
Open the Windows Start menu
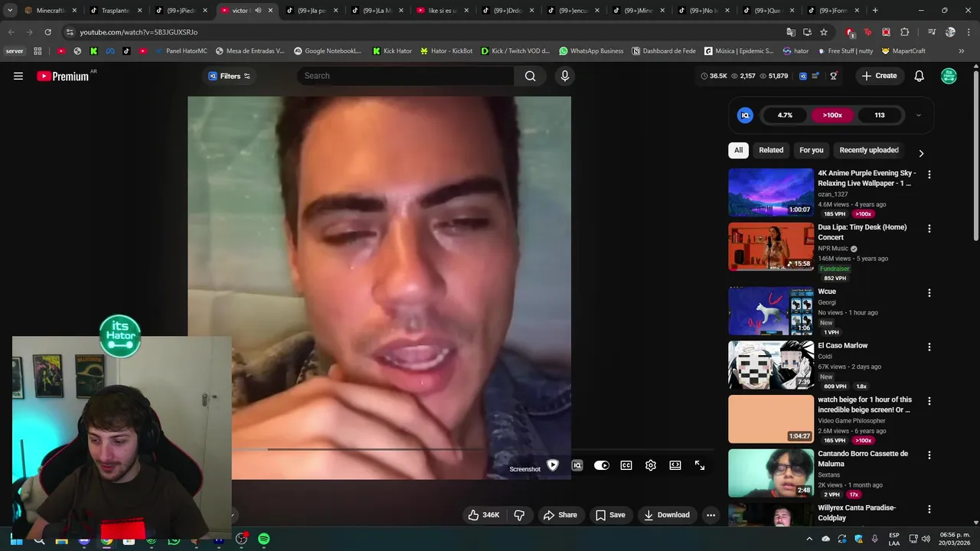click(16, 540)
